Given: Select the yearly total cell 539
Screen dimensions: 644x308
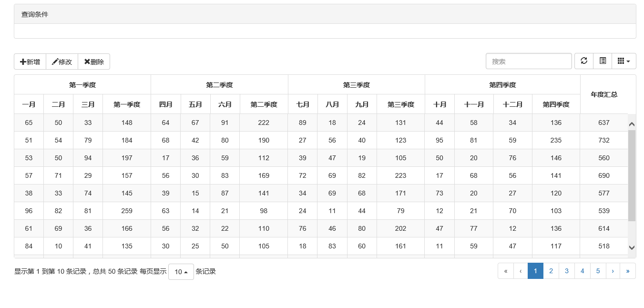Looking at the screenshot, I should [604, 211].
